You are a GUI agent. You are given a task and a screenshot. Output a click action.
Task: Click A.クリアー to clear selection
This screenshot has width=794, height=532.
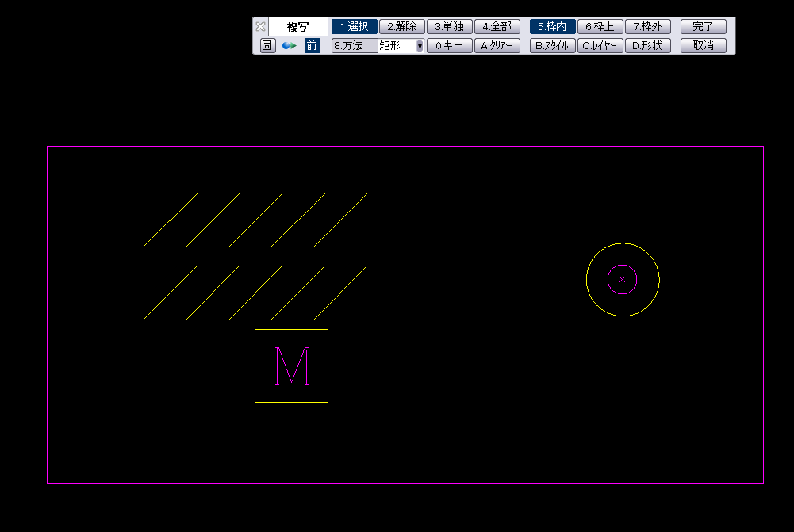[497, 46]
